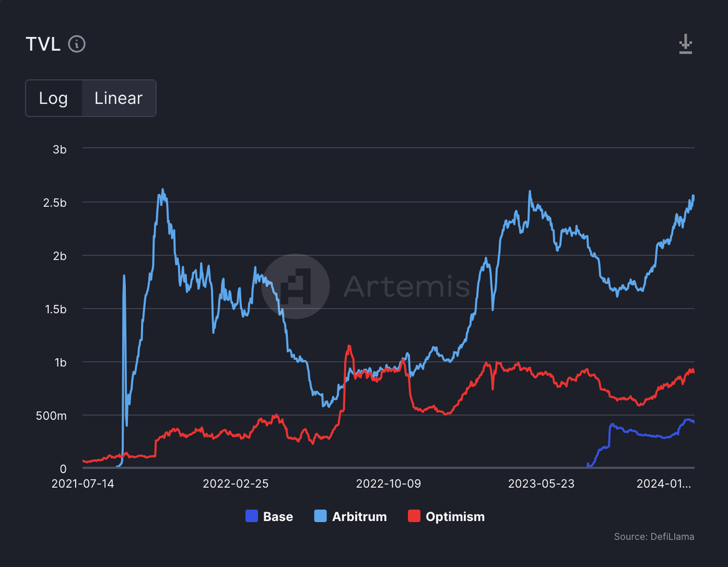This screenshot has height=567, width=728.
Task: Click the 500m y-axis label
Action: click(x=51, y=416)
